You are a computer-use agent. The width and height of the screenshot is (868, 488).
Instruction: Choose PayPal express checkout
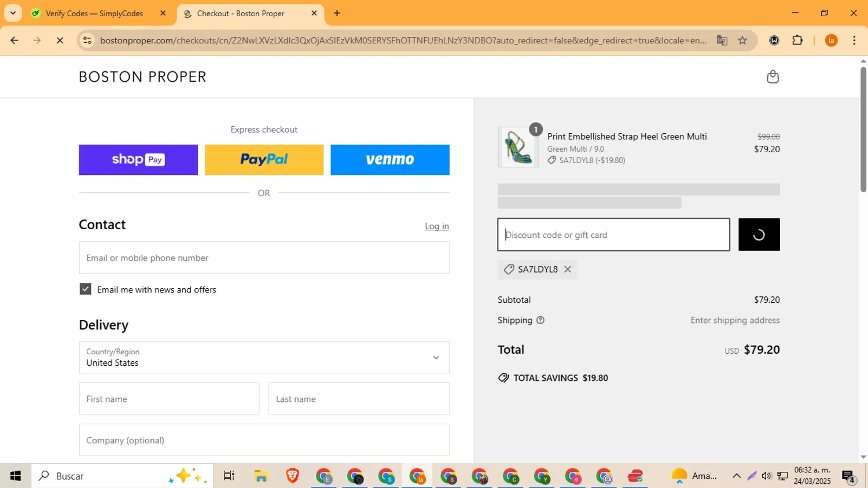coord(264,160)
